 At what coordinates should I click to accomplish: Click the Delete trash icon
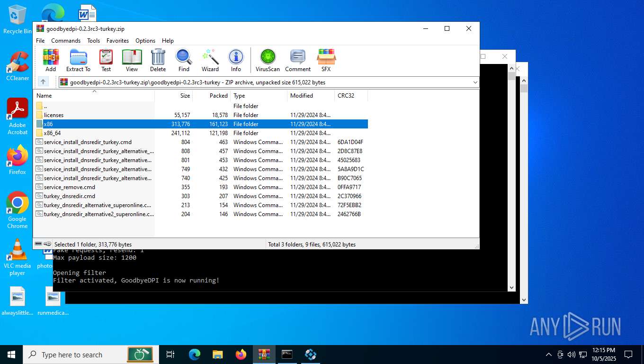pyautogui.click(x=158, y=60)
